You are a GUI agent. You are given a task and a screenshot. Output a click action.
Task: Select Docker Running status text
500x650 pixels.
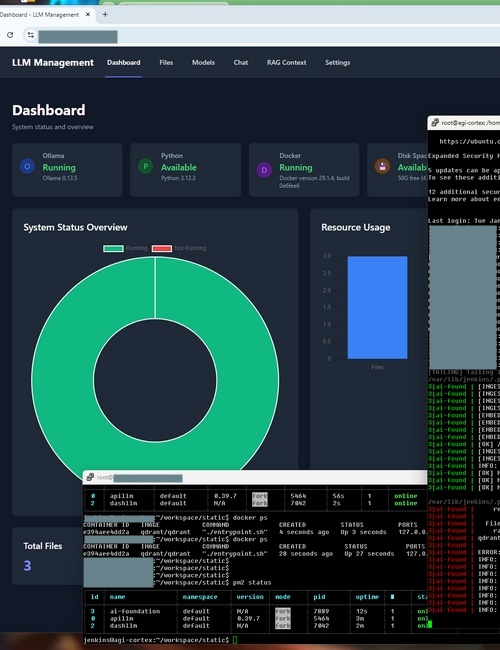(x=296, y=167)
